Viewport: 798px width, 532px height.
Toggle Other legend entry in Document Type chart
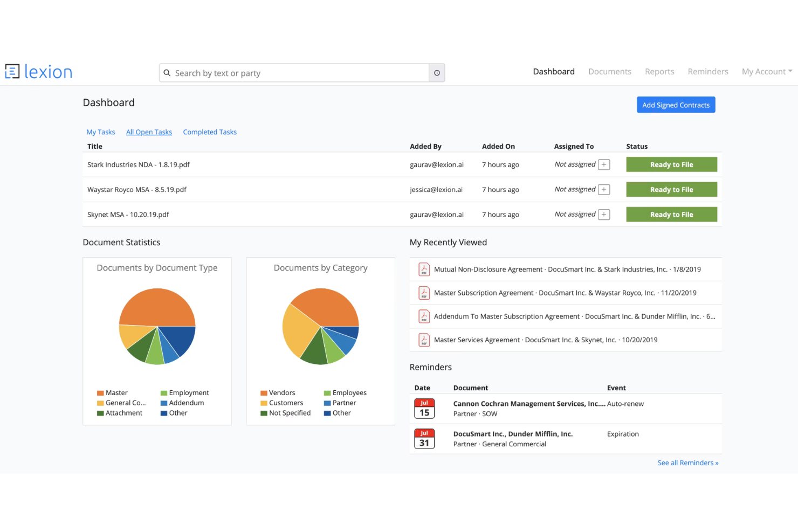point(174,413)
